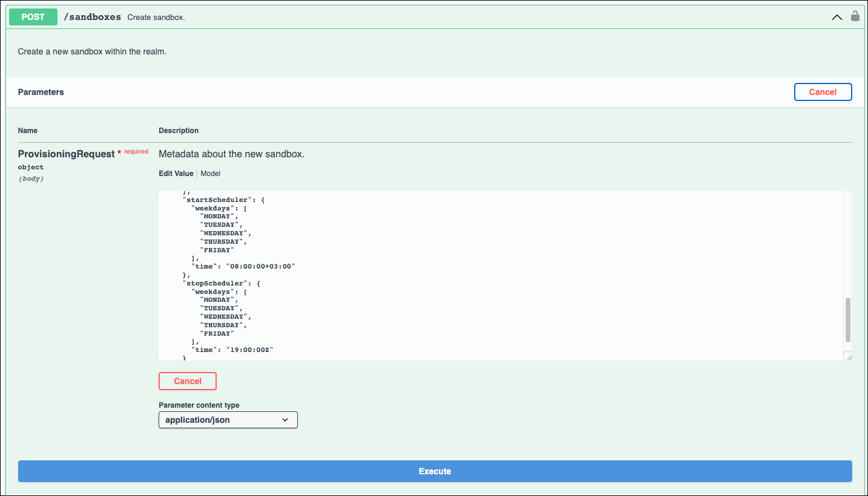Click the Parameters section heading
This screenshot has width=868, height=496.
tap(41, 91)
